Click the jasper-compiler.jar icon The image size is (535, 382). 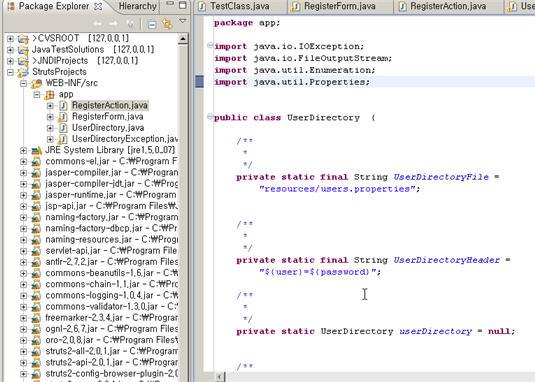click(x=36, y=173)
